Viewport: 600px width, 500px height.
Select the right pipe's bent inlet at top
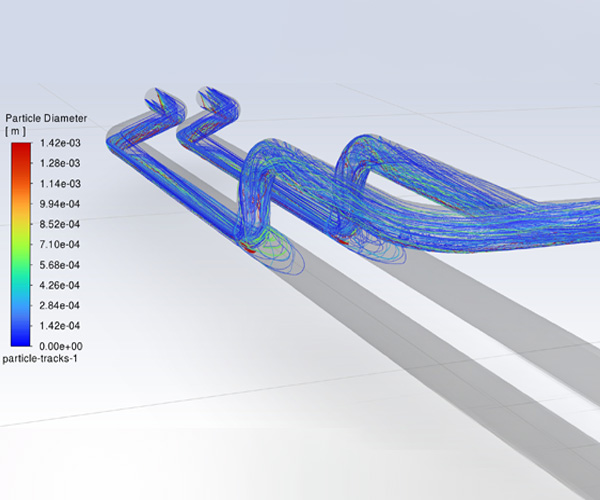click(218, 100)
